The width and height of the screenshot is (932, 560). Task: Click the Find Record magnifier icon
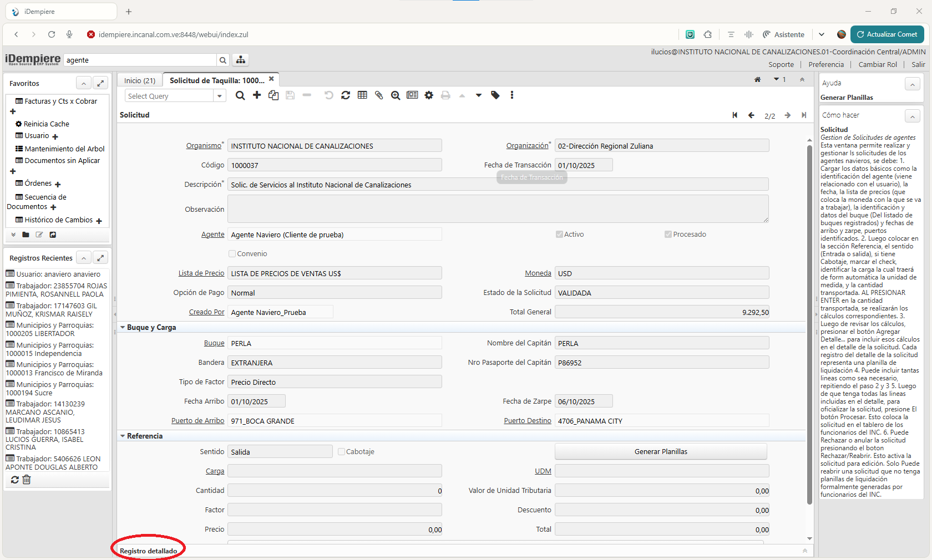(x=240, y=95)
